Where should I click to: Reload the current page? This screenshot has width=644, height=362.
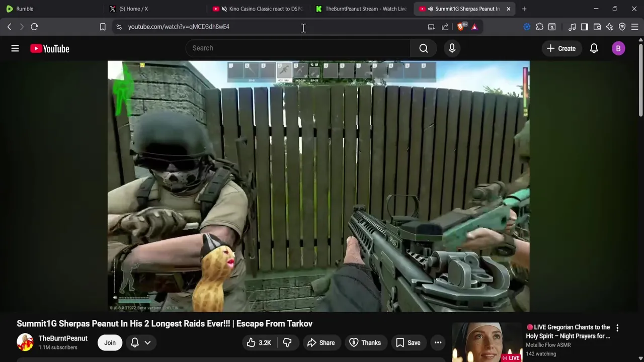point(34,27)
